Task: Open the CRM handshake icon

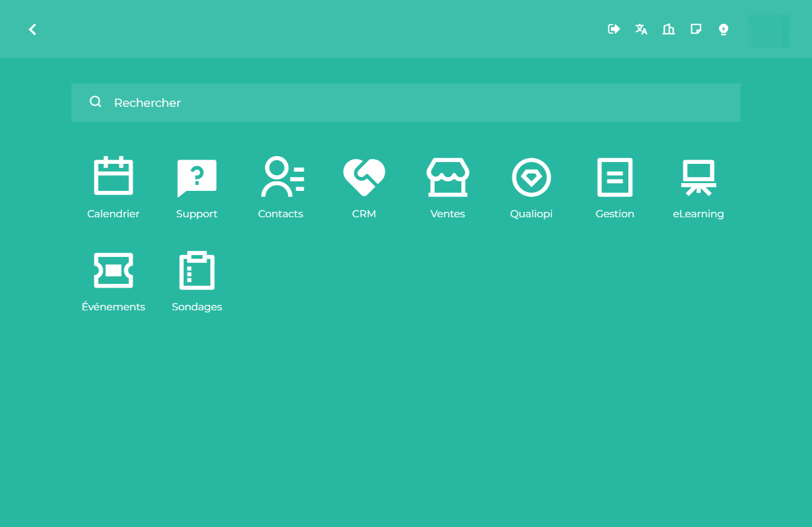Action: coord(364,177)
